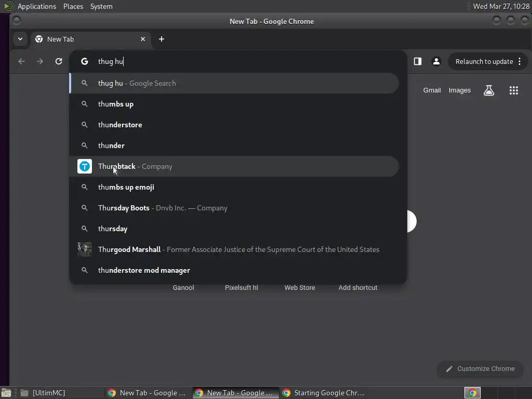Screen dimensions: 532x399
Task: Select the 'thumbs up' suggestion
Action: [234, 104]
